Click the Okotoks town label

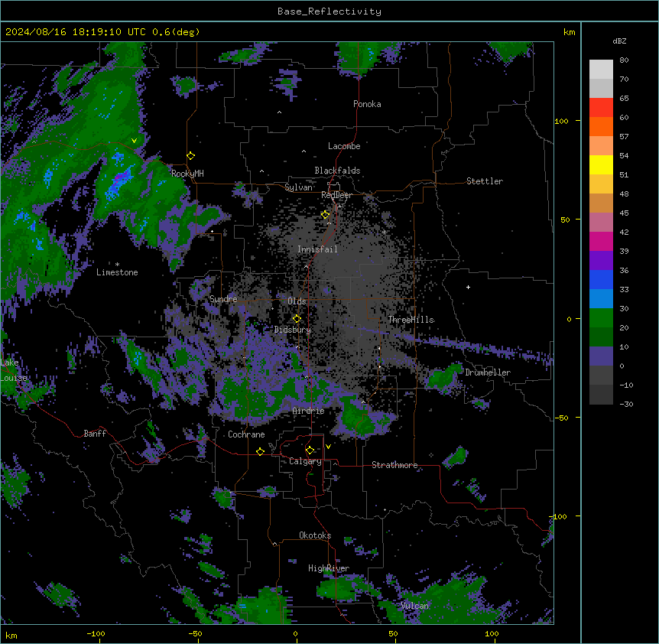coord(315,535)
